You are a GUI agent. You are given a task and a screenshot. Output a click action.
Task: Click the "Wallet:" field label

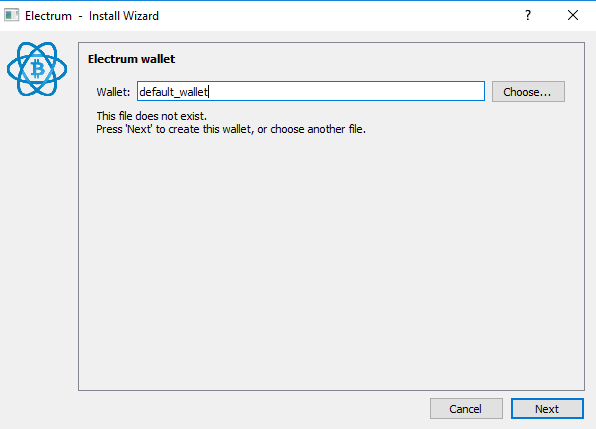pyautogui.click(x=113, y=92)
